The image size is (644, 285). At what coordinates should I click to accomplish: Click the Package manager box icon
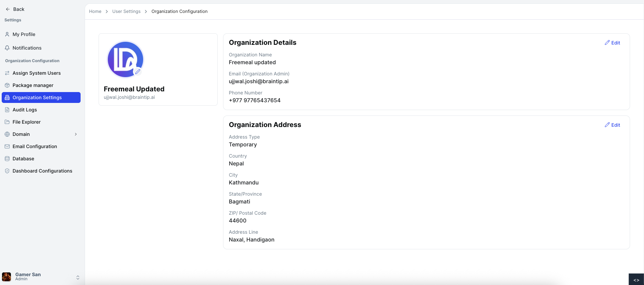[7, 85]
